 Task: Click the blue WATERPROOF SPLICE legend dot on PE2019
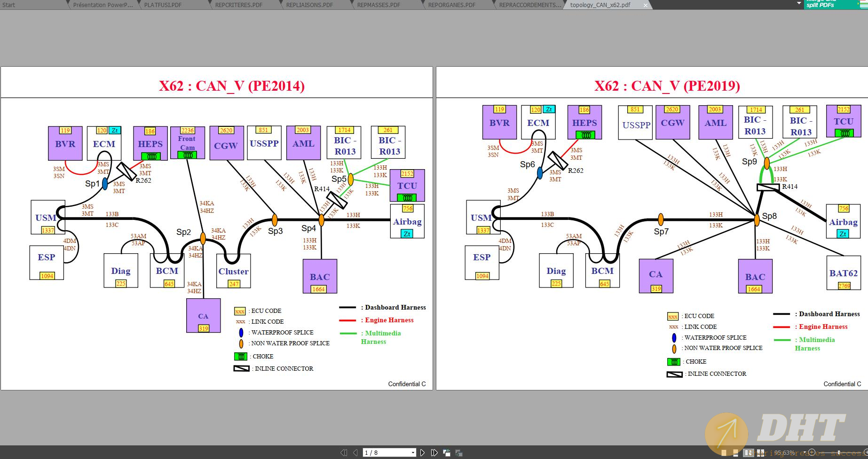click(x=674, y=337)
